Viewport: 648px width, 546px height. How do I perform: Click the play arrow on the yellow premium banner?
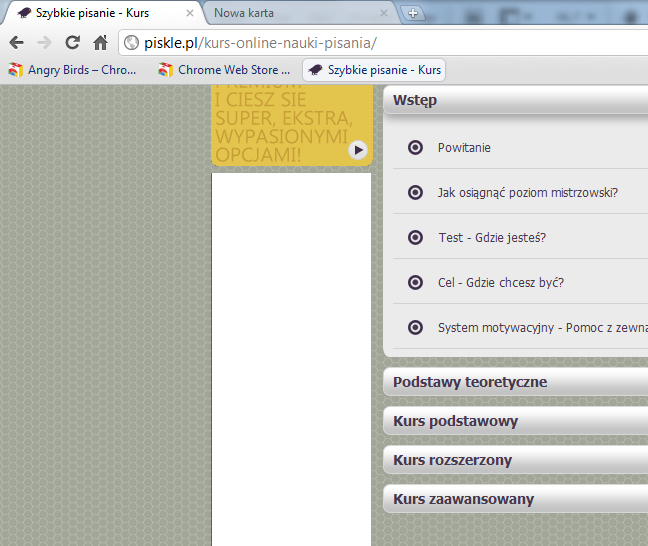[x=358, y=150]
